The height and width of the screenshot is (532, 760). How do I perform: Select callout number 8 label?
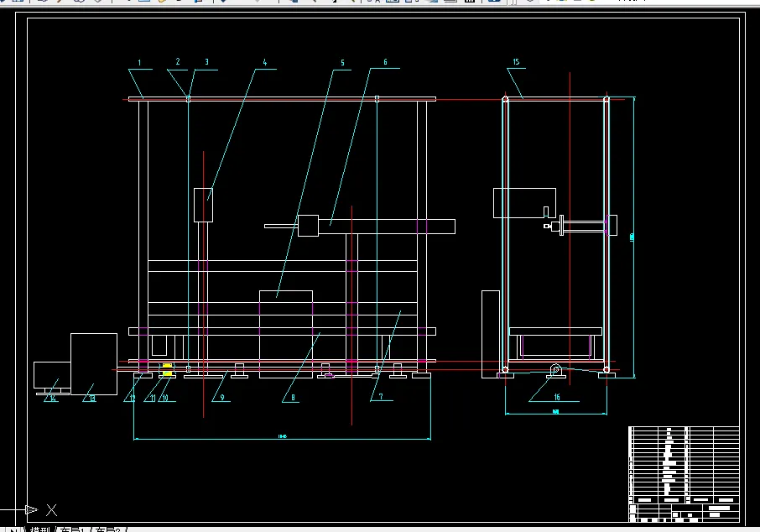293,397
